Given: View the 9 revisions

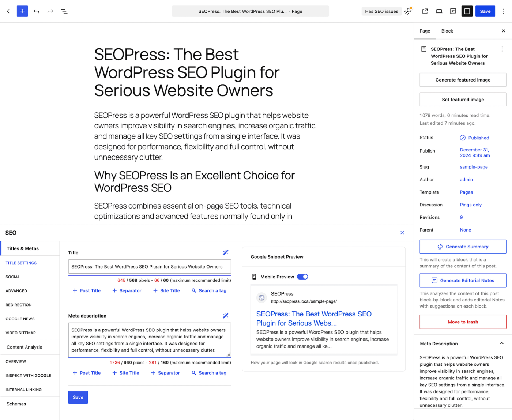Looking at the screenshot, I should point(461,217).
